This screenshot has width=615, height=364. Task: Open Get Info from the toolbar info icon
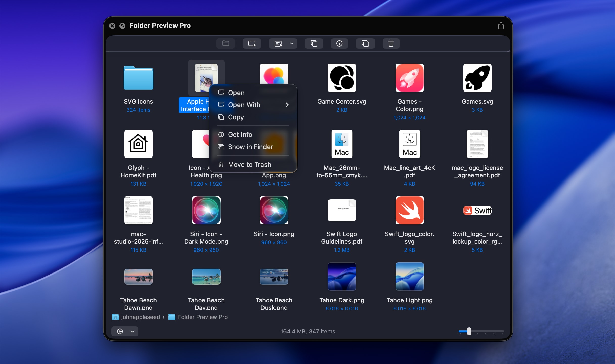click(x=339, y=43)
